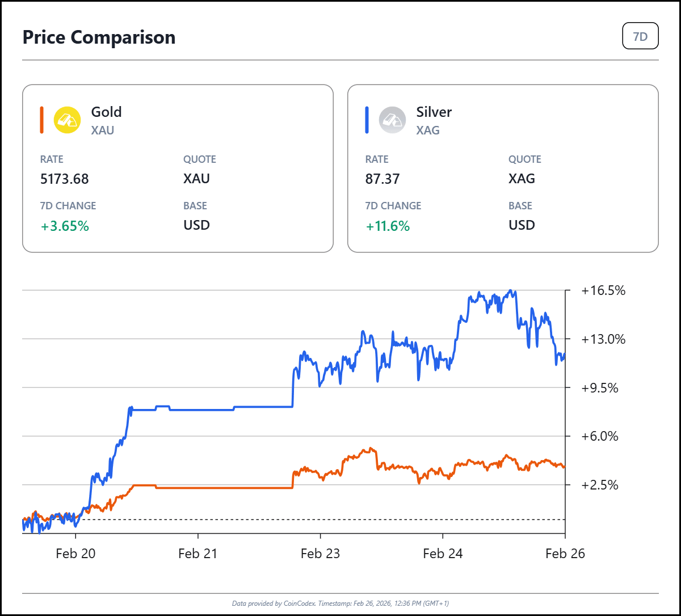Click the Gold rate value 5173.68
This screenshot has width=681, height=616.
tap(65, 179)
